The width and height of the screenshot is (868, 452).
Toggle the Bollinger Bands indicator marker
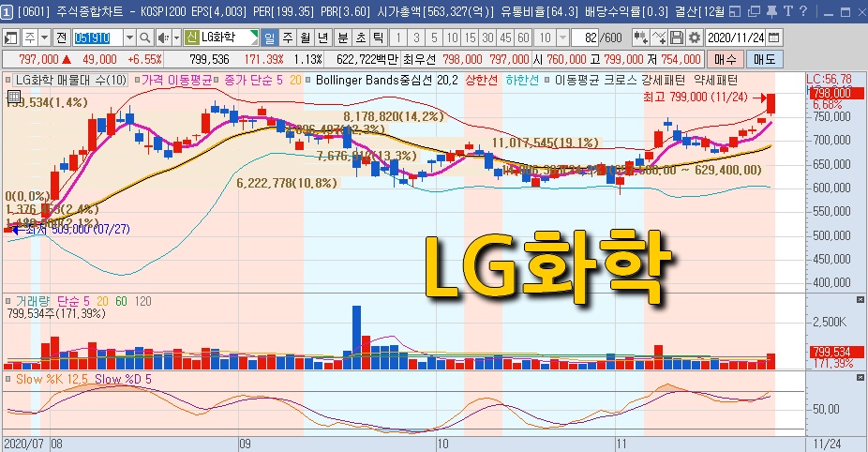[307, 81]
